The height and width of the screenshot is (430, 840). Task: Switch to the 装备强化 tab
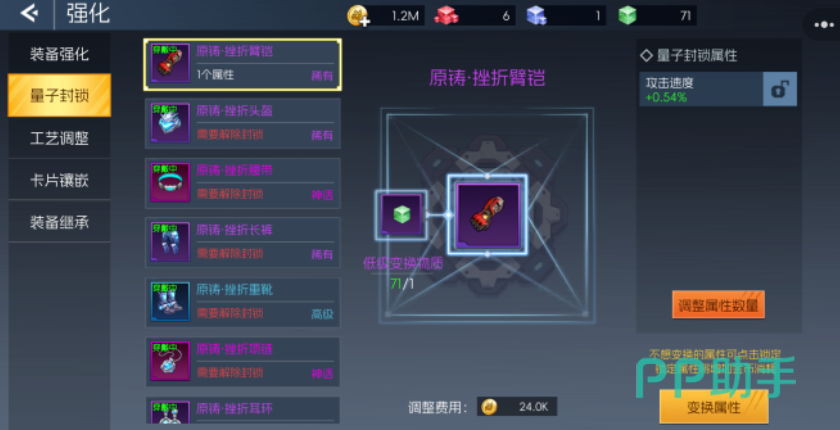tap(59, 54)
